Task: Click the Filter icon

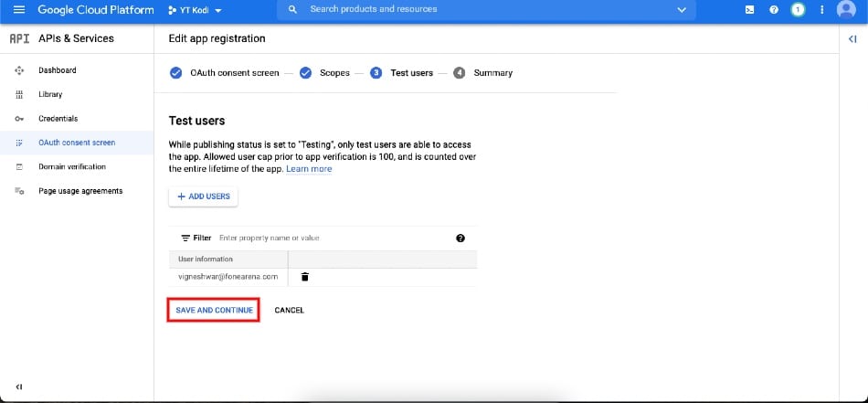Action: [185, 238]
